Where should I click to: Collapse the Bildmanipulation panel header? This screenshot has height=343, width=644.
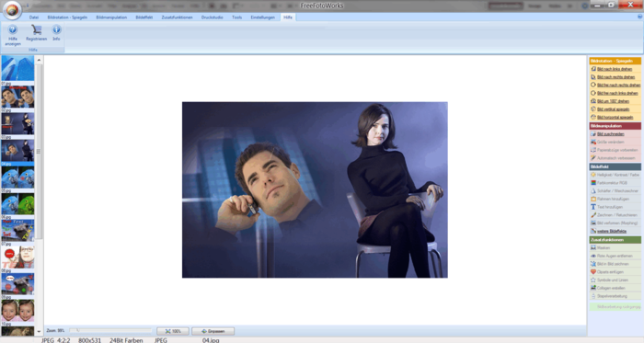[615, 126]
